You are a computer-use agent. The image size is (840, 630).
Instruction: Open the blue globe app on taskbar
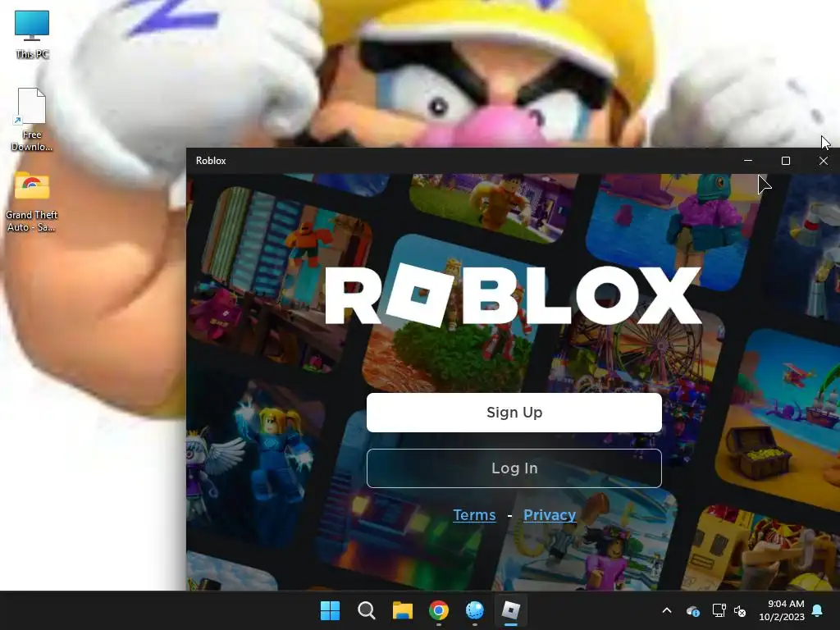click(x=475, y=610)
